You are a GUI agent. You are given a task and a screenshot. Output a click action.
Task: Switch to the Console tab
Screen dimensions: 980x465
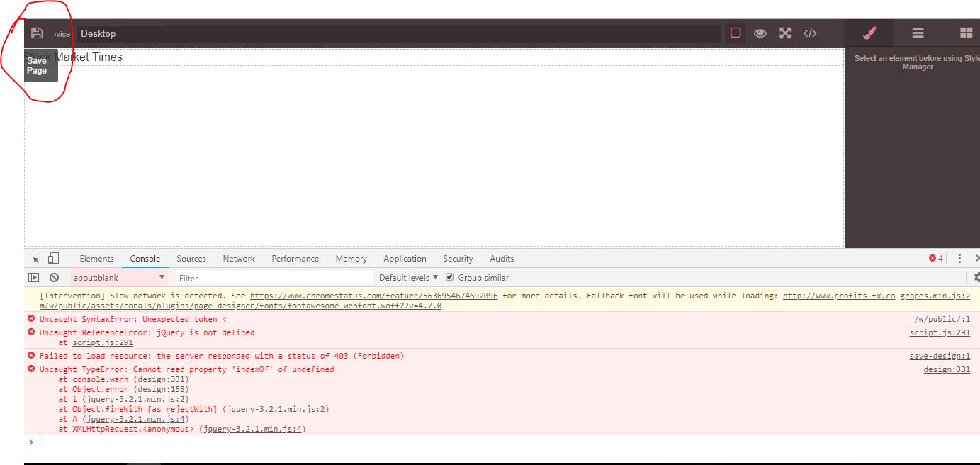(x=145, y=259)
